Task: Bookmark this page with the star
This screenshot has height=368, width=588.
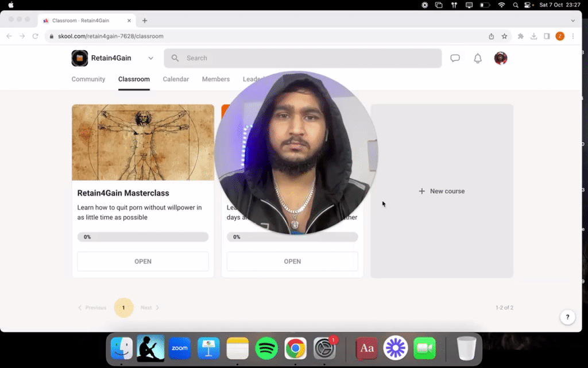Action: 504,36
